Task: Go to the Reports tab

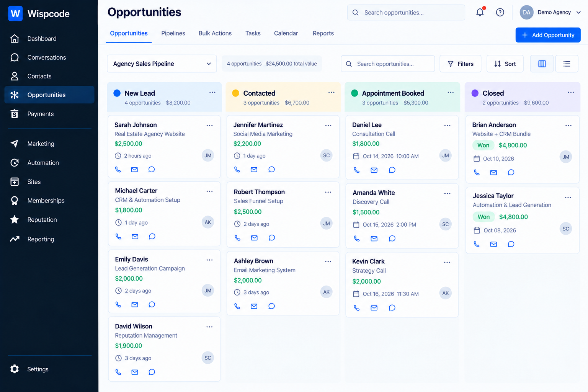Action: pos(323,33)
